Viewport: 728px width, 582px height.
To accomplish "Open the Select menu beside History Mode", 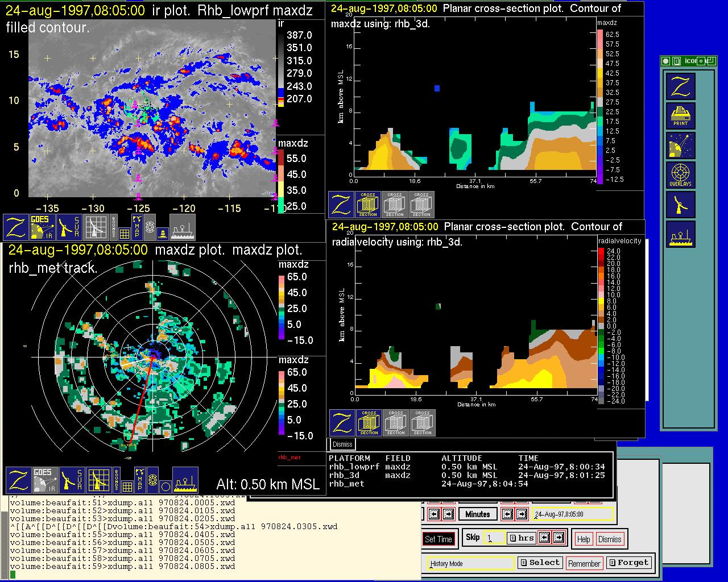I will (539, 563).
